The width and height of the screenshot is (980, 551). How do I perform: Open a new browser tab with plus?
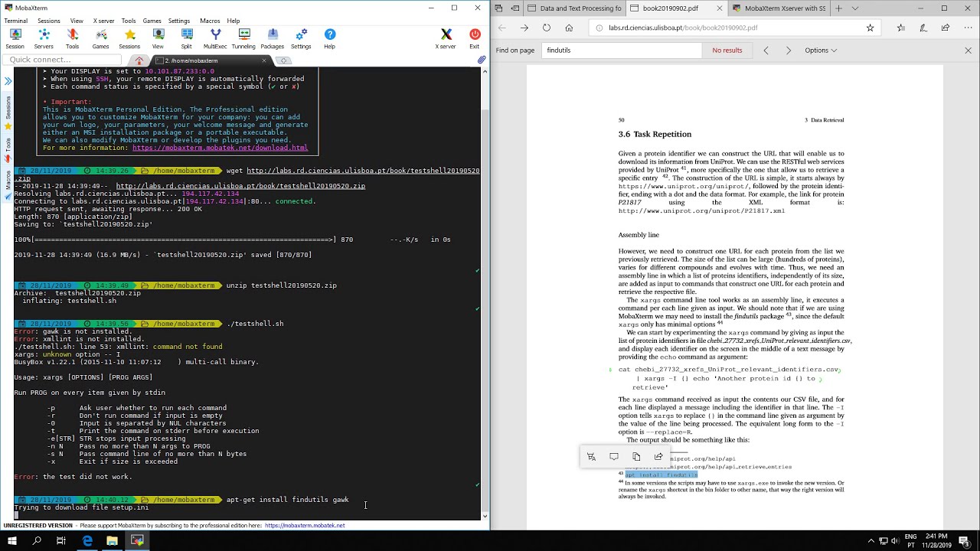click(x=838, y=8)
